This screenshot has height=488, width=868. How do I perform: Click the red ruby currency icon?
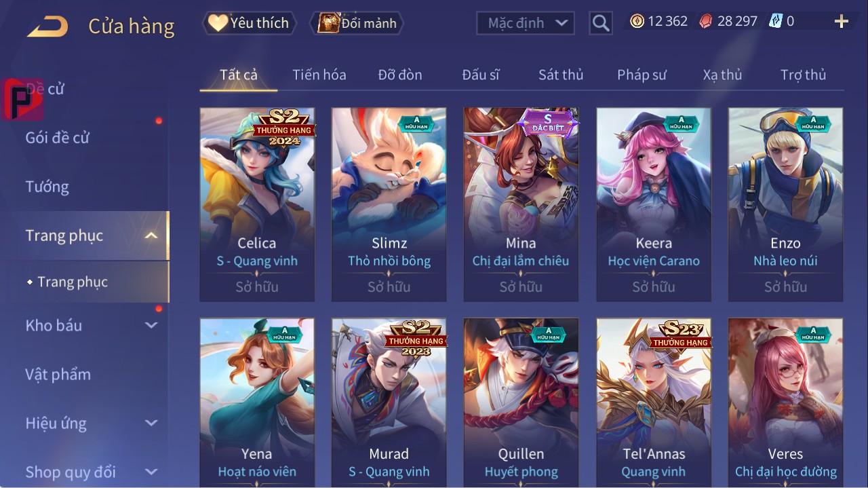click(706, 21)
